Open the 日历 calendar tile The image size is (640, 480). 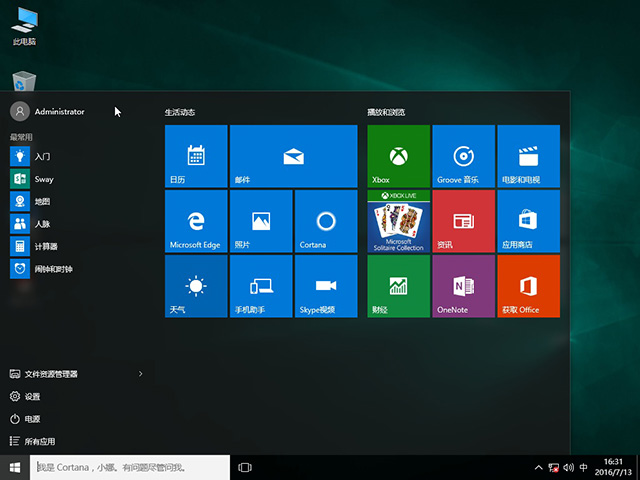coord(196,156)
